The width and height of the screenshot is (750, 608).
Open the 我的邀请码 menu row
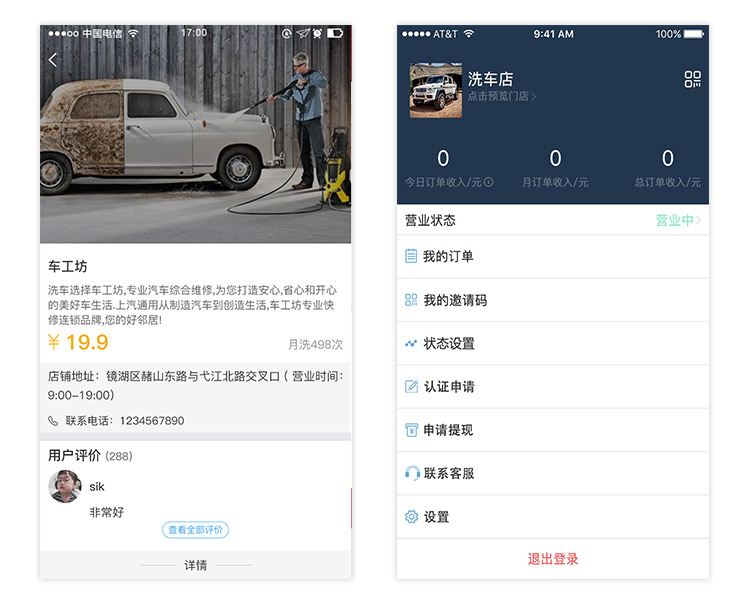[x=553, y=300]
